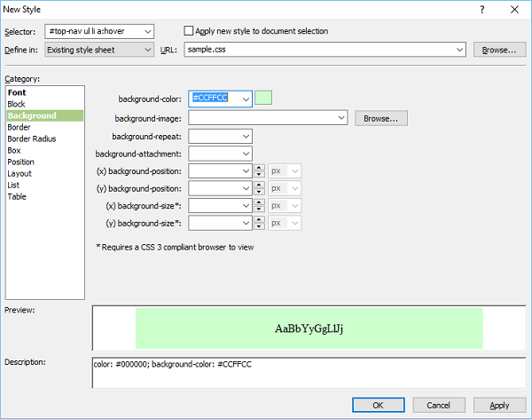Click the help question mark icon

click(481, 10)
